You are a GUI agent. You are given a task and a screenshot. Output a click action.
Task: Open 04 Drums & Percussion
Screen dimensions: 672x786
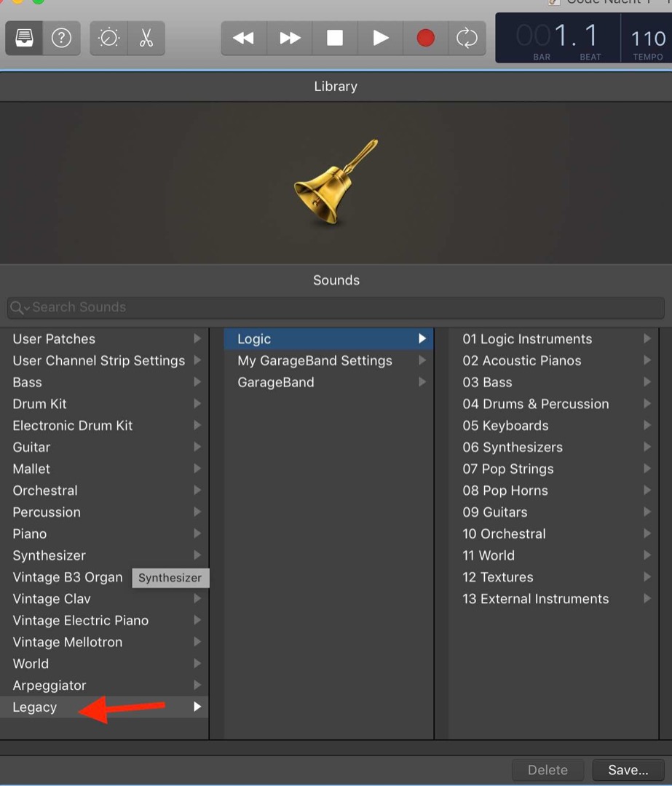point(553,403)
